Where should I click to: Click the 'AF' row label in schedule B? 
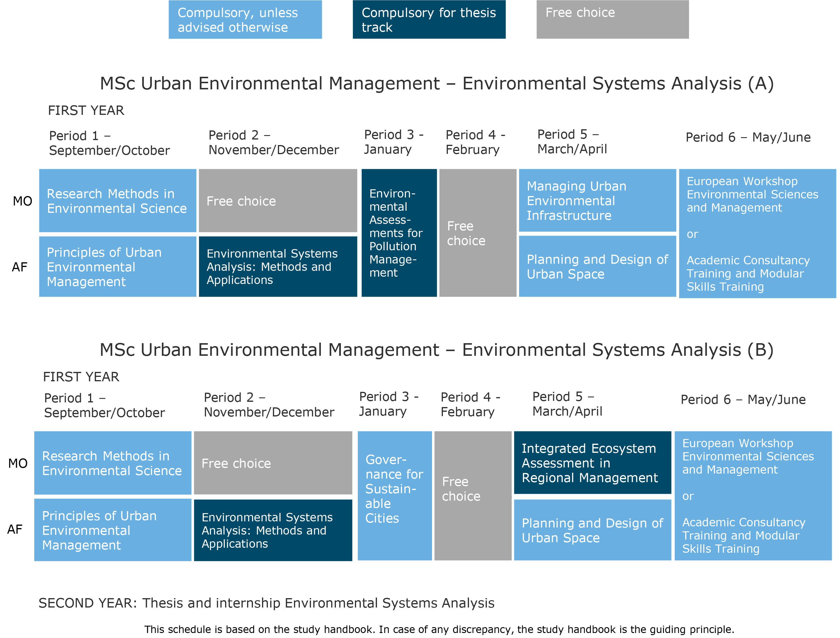(x=15, y=529)
